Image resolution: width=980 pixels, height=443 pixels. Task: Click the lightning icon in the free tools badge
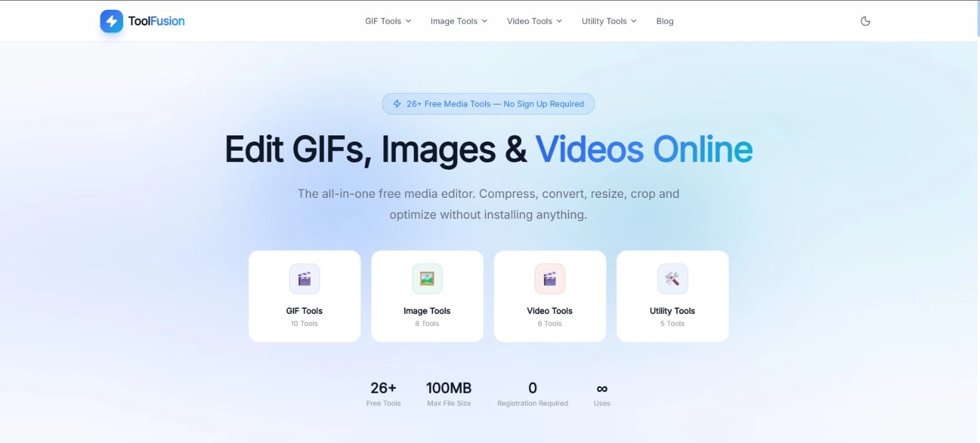click(397, 104)
